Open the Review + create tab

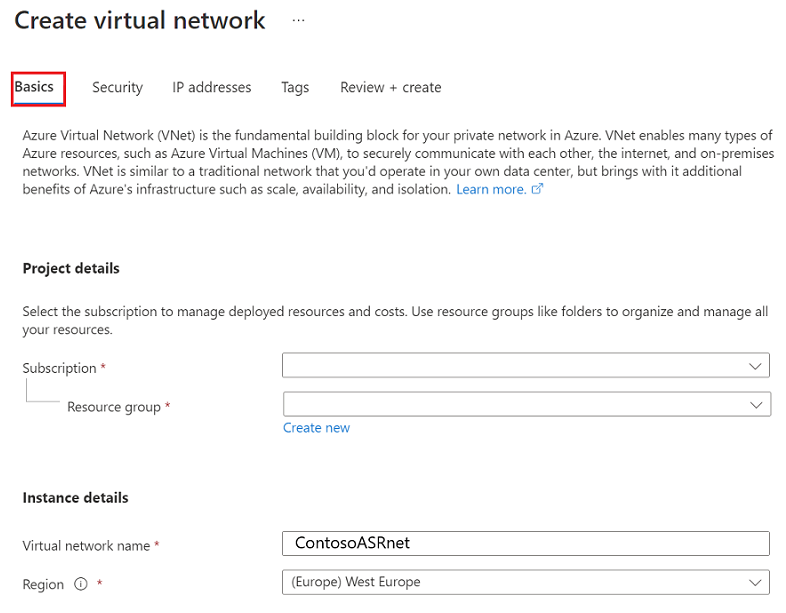390,88
